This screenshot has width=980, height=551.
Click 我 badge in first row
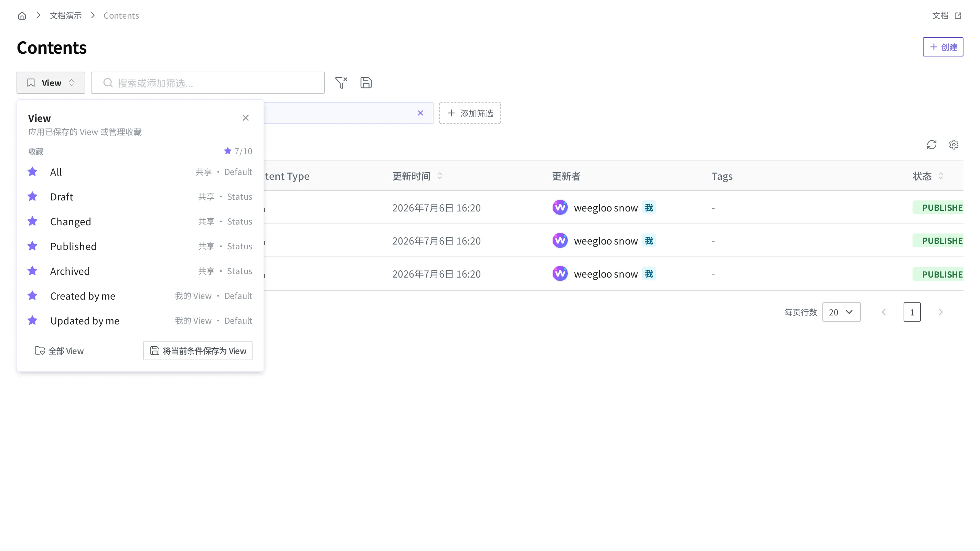click(x=649, y=208)
